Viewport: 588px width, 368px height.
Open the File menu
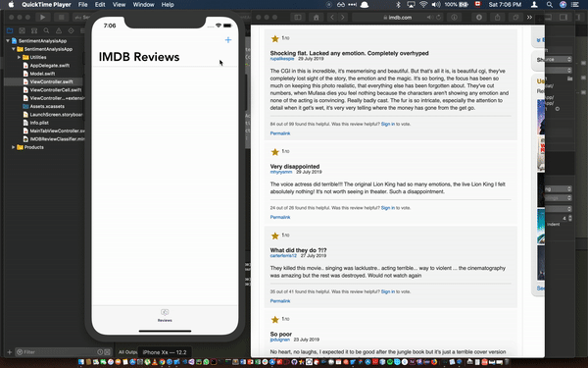tap(83, 5)
